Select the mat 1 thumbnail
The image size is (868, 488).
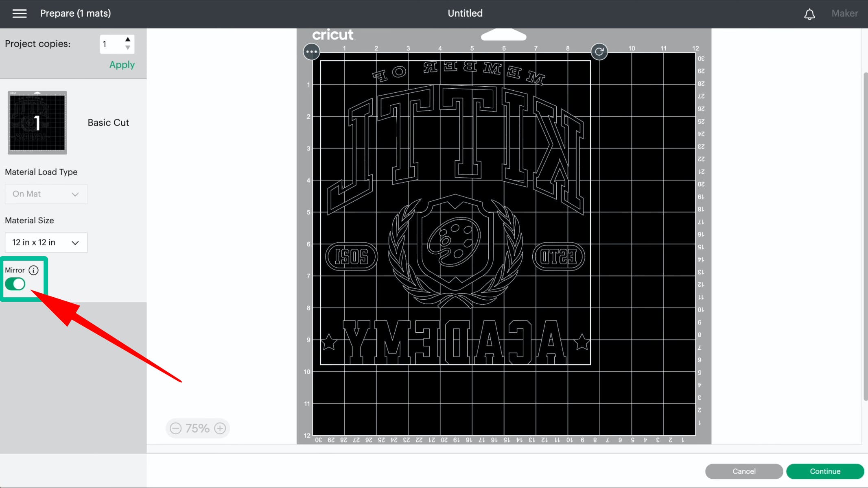click(37, 122)
